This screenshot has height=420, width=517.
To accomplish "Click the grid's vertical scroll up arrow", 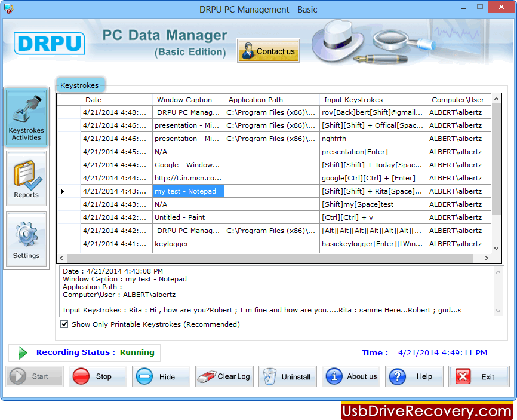I will [x=496, y=99].
